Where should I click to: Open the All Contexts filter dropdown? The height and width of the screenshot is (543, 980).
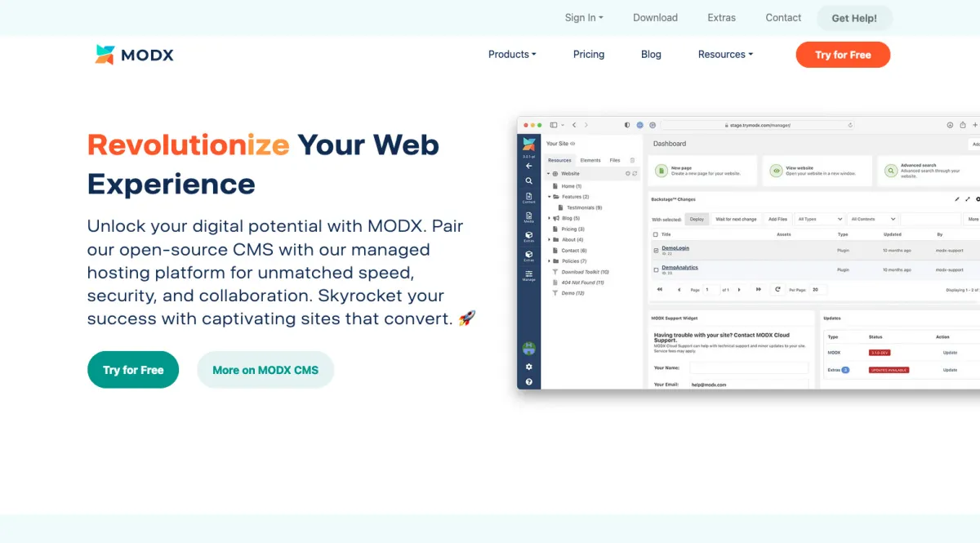[x=873, y=219]
